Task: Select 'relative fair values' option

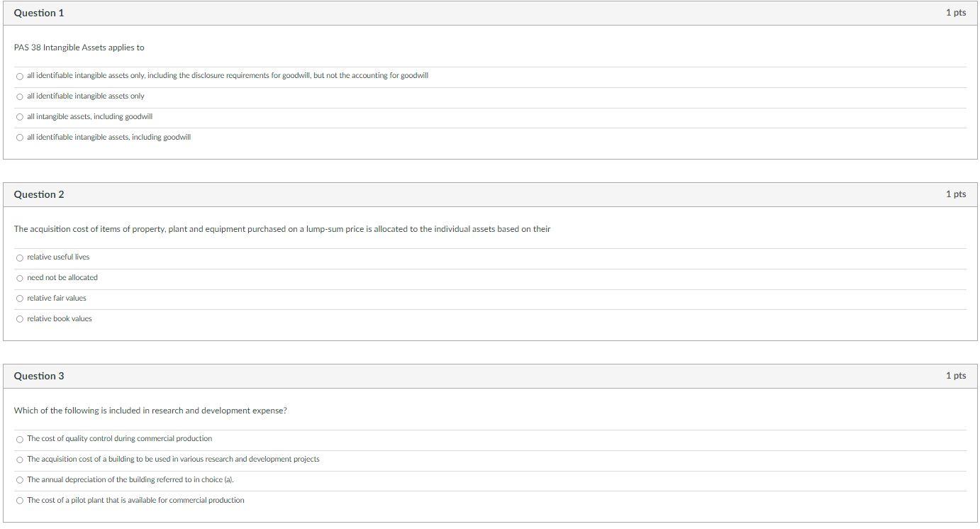Action: pyautogui.click(x=20, y=299)
